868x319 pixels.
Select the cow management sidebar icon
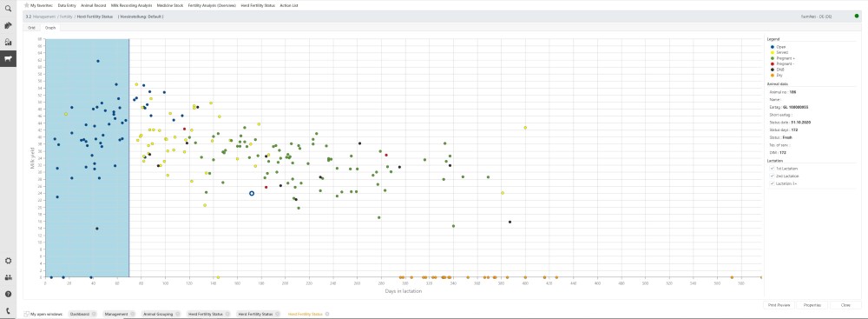[x=8, y=58]
